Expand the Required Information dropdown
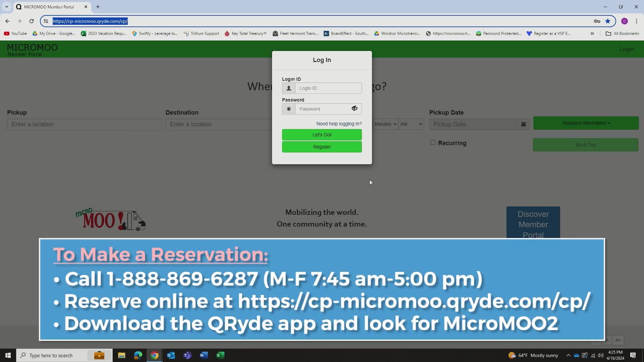 (x=586, y=123)
